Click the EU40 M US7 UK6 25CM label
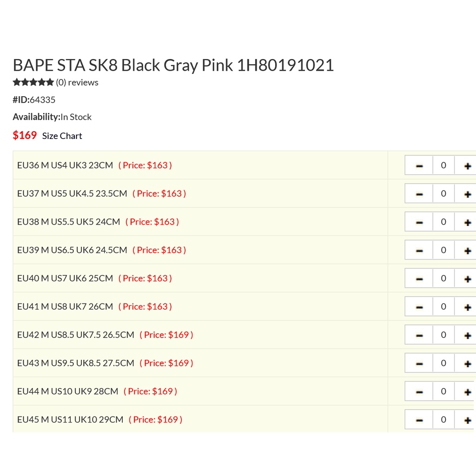 pyautogui.click(x=65, y=278)
